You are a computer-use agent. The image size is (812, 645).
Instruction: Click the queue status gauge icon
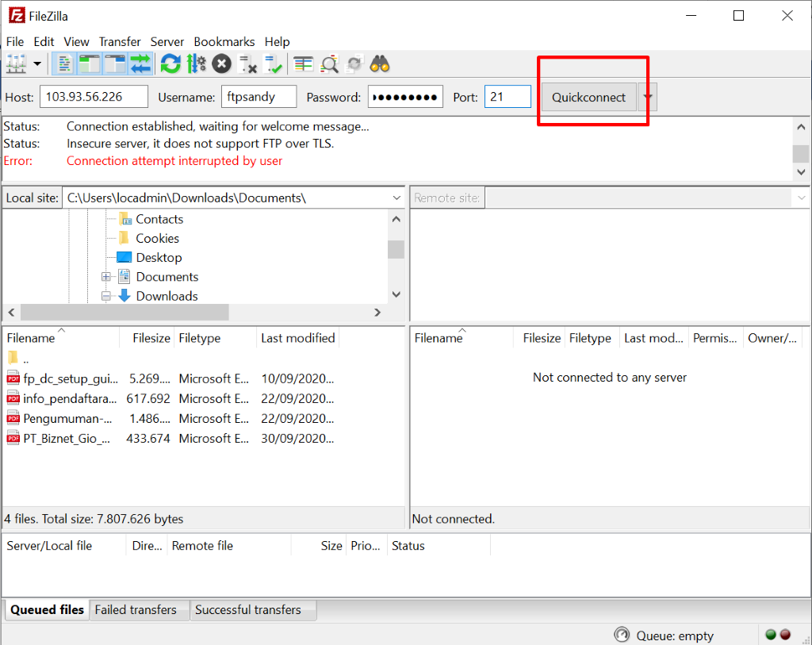coord(622,635)
